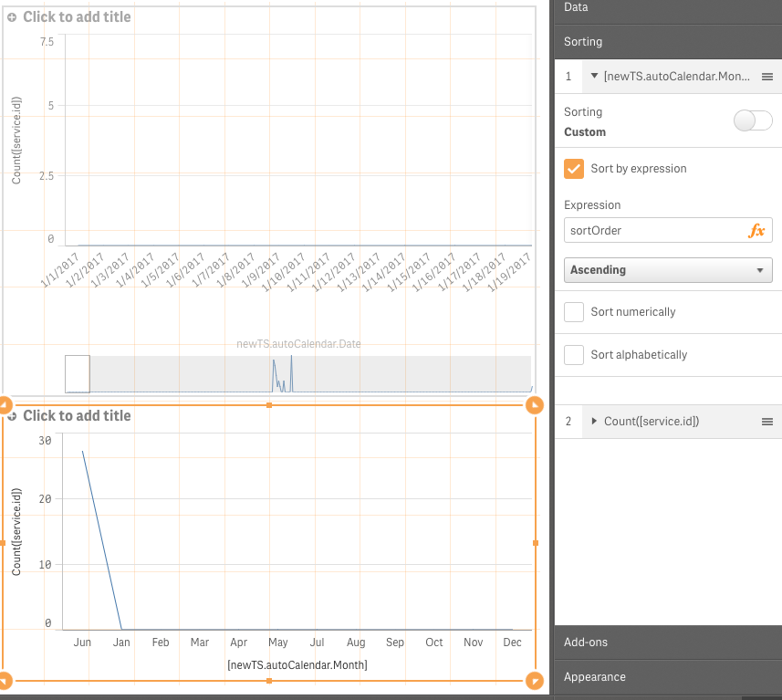The image size is (782, 700).
Task: Toggle the Sorting Custom switch
Action: click(x=753, y=121)
